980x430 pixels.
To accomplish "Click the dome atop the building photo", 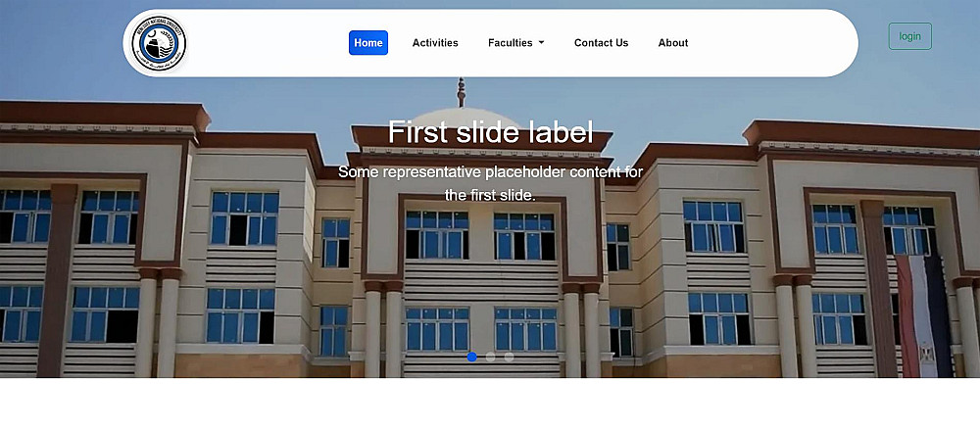I will point(462,118).
